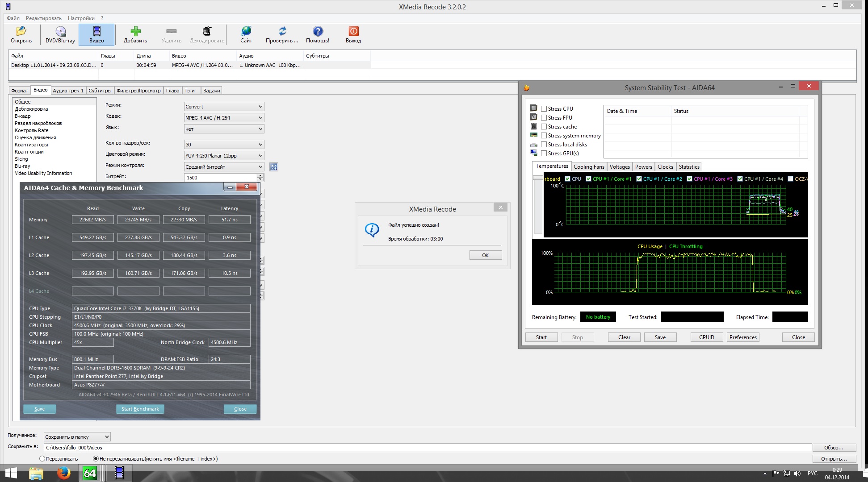Open the Сайт globe icon
The height and width of the screenshot is (482, 868).
coord(246,32)
